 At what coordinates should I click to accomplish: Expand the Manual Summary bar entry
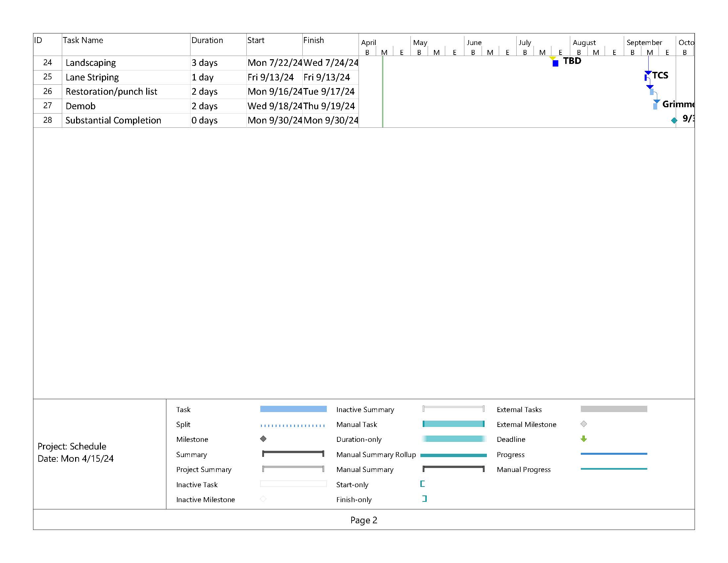455,469
